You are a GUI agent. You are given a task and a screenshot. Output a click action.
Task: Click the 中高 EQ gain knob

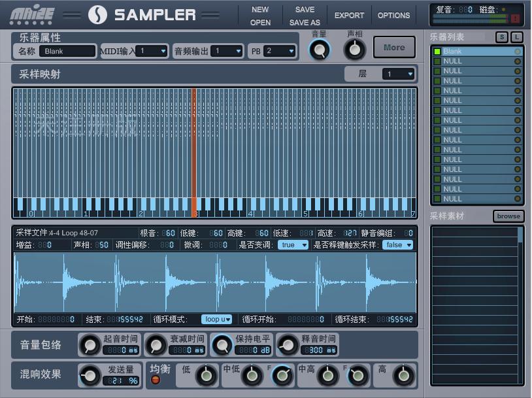327,376
